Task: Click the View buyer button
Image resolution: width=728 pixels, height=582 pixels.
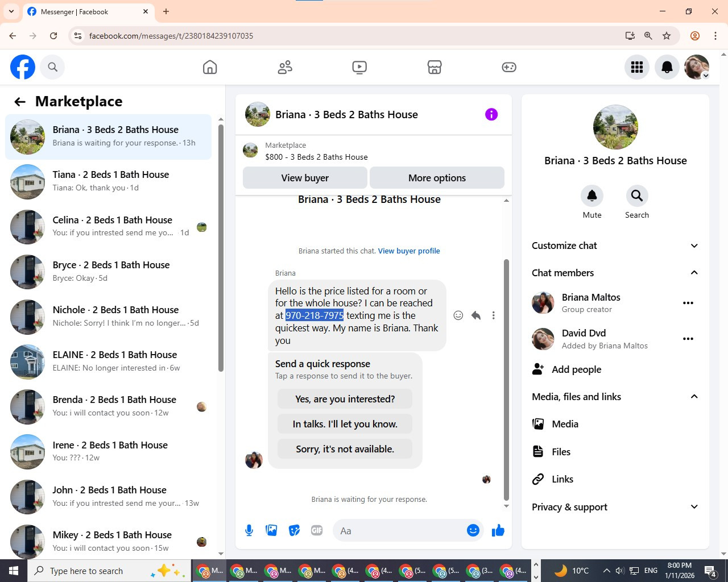Action: tap(305, 178)
